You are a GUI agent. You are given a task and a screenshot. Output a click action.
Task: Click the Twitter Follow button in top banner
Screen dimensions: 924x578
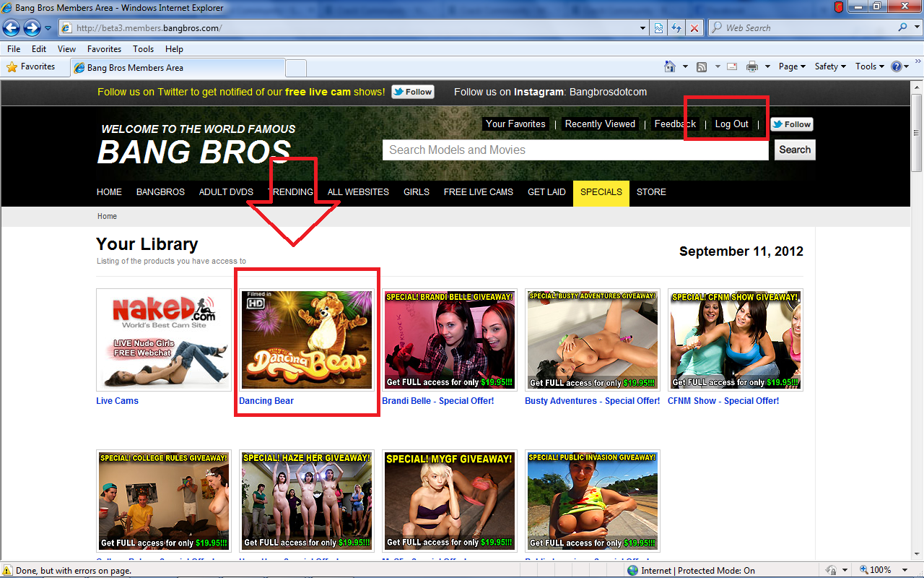click(x=413, y=92)
